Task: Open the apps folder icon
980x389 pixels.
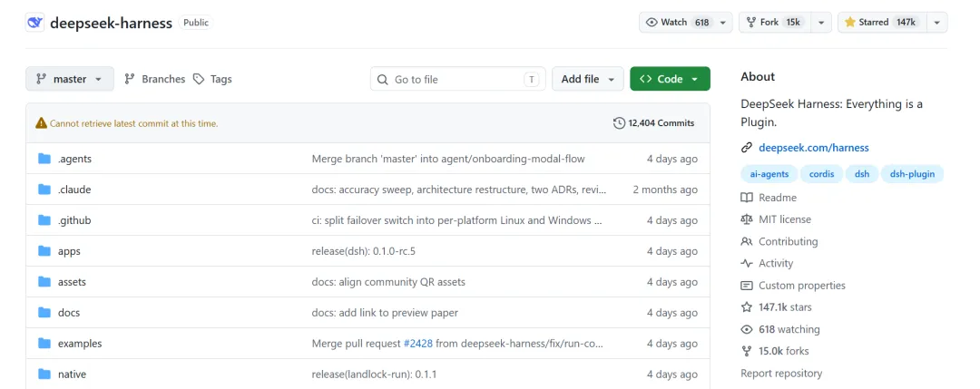Action: pos(44,251)
